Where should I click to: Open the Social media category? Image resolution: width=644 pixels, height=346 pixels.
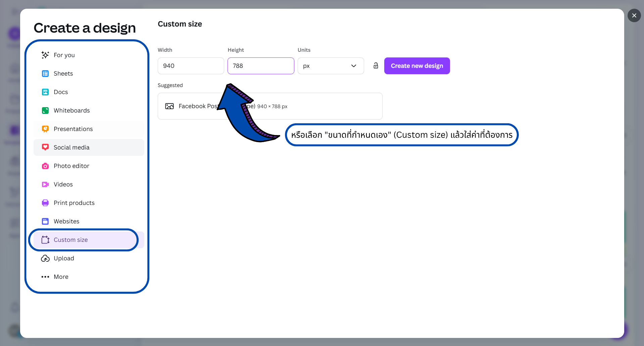pos(71,147)
